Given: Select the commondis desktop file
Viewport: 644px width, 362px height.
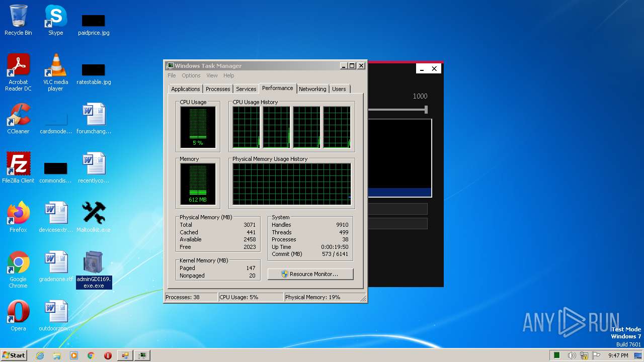Looking at the screenshot, I should tap(55, 172).
